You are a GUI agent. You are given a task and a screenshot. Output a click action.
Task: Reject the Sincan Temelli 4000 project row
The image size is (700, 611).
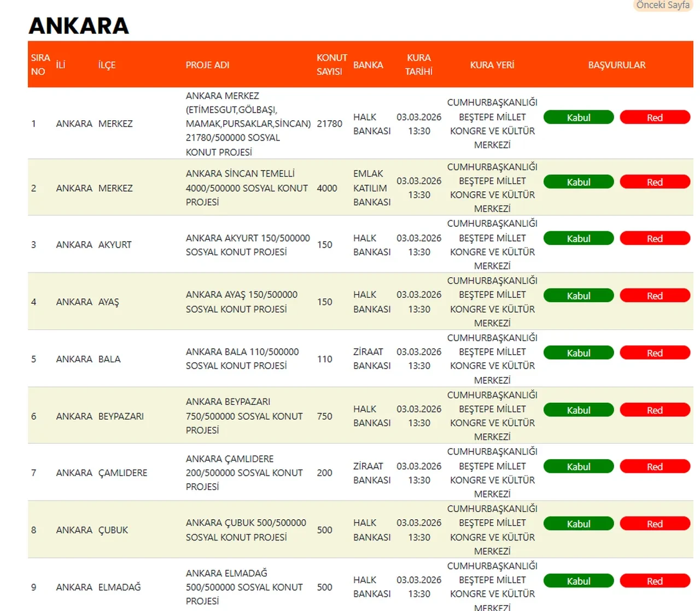pos(655,182)
